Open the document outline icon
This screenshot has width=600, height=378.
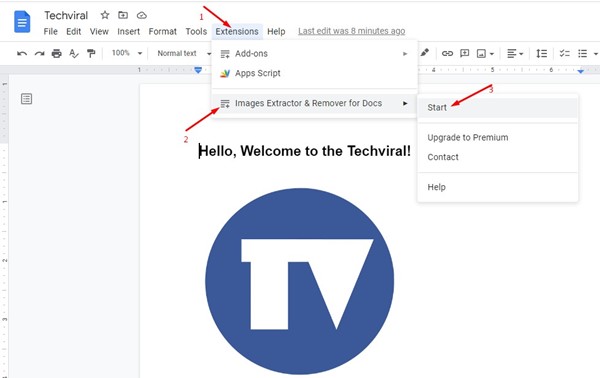[26, 99]
